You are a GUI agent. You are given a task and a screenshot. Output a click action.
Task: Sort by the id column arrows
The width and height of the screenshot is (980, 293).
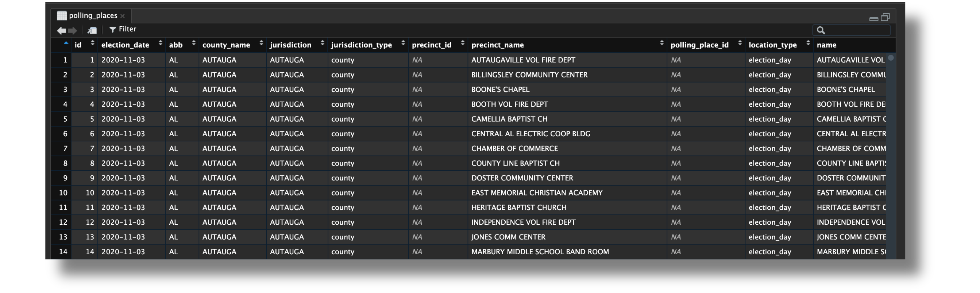tap(92, 44)
